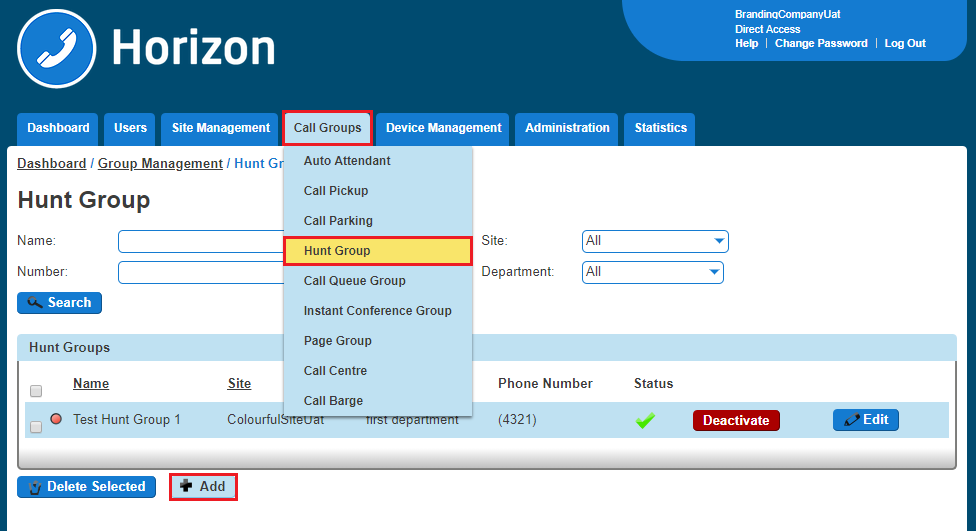
Task: Select Call Centre from the menu
Action: point(378,370)
